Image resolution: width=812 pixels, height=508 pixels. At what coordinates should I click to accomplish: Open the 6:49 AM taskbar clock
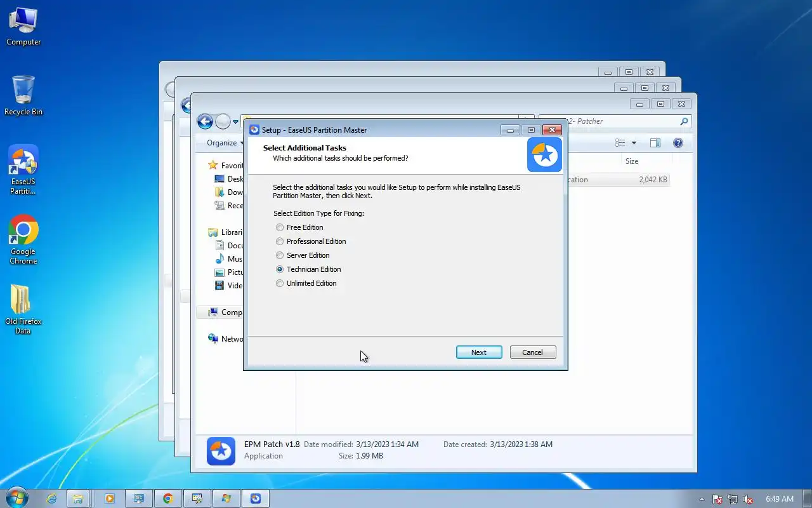780,499
